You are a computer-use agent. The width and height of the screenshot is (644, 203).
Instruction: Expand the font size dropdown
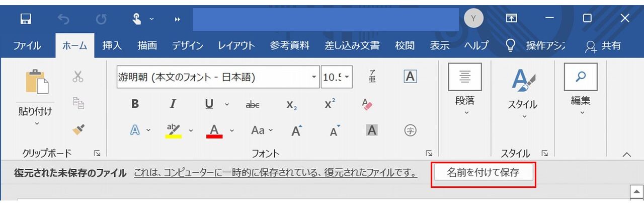347,77
